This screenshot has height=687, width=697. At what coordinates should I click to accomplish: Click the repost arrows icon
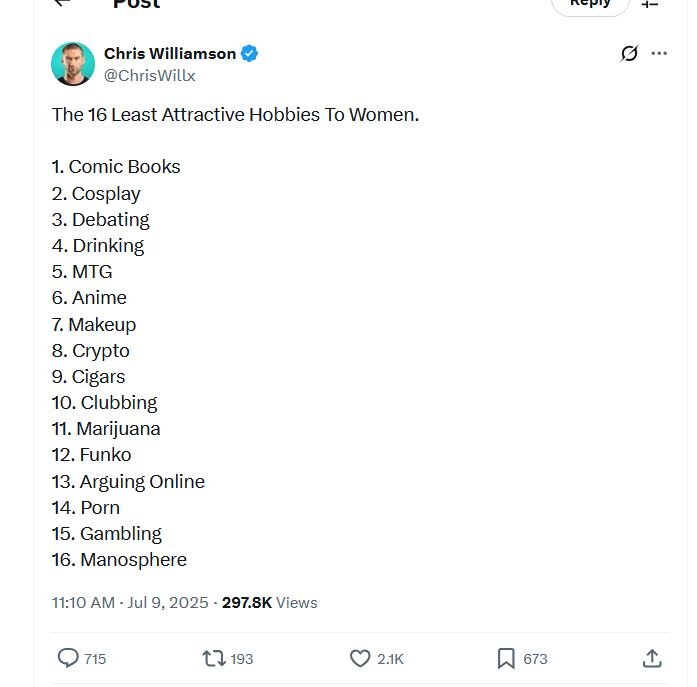[x=214, y=659]
